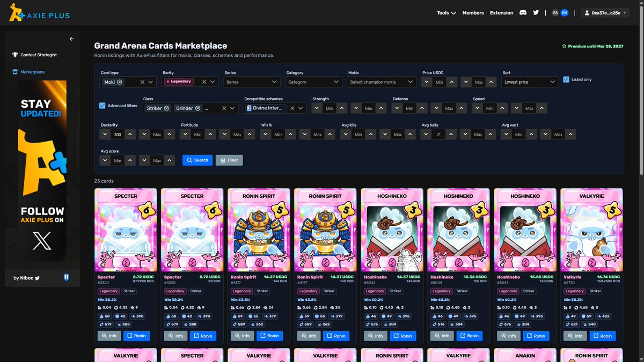Open the Sort dropdown showing Lowest price
Screen dimensions: 644x362
(530, 82)
